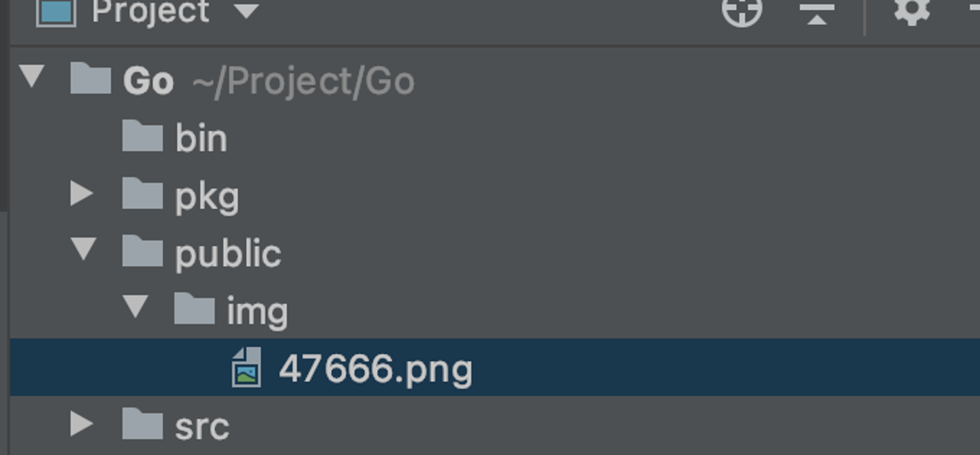980x455 pixels.
Task: Open the Project panel gear settings
Action: pyautogui.click(x=912, y=10)
